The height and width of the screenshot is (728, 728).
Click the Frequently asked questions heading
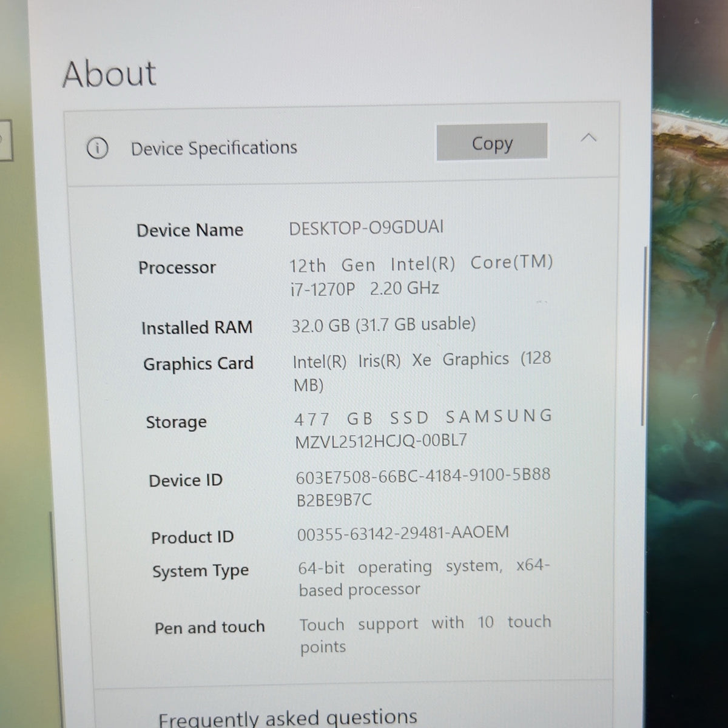288,718
